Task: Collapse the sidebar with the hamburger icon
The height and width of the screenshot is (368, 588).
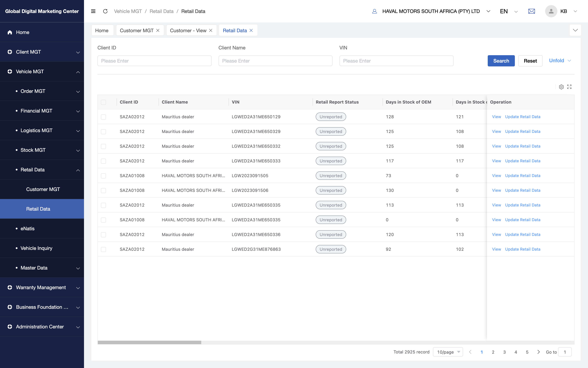Action: pos(93,11)
